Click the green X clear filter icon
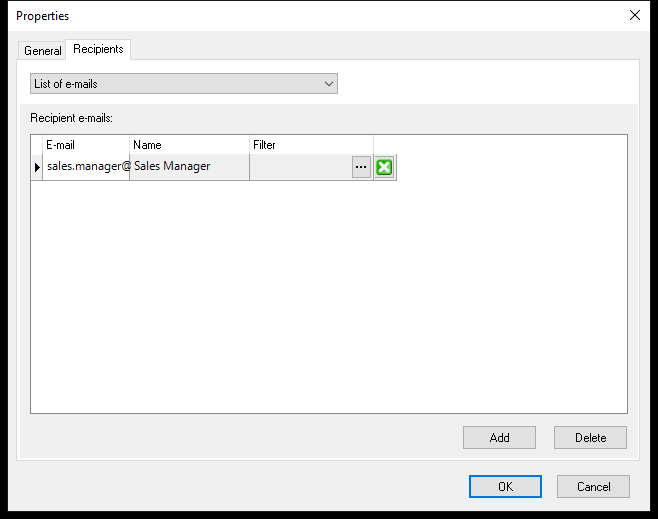This screenshot has width=658, height=519. (384, 167)
